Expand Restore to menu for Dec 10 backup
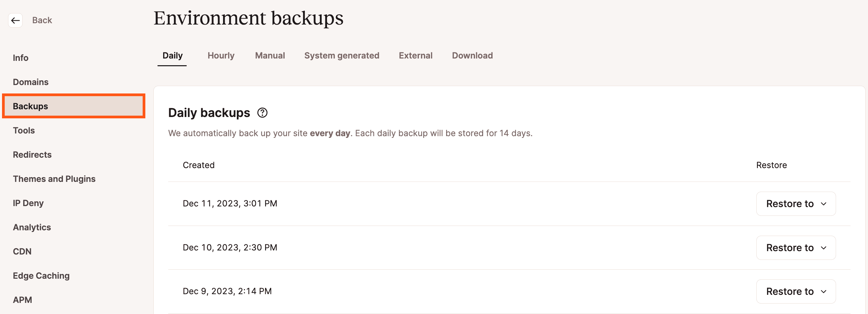868x314 pixels. tap(796, 248)
